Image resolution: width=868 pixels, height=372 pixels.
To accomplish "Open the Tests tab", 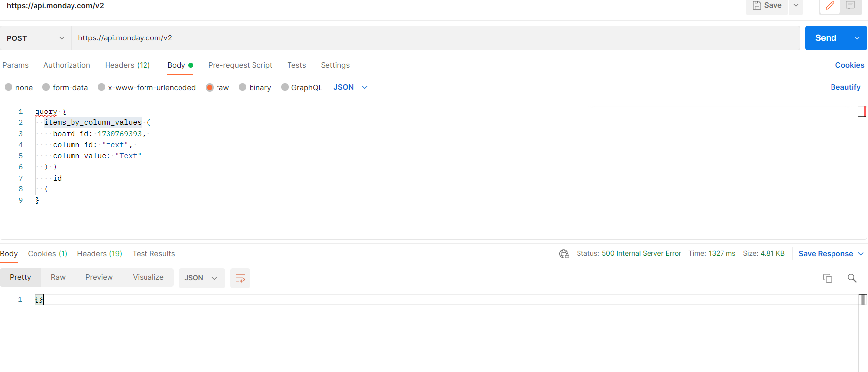I will pyautogui.click(x=296, y=65).
